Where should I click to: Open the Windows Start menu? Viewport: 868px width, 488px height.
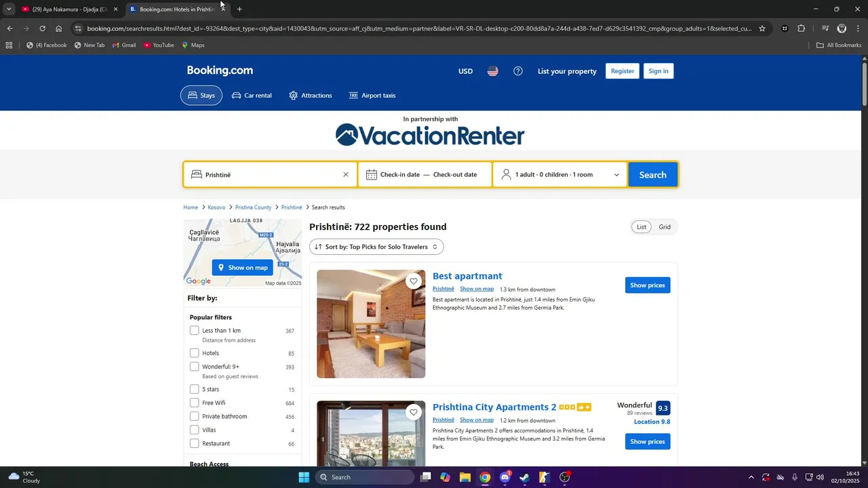[x=304, y=477]
